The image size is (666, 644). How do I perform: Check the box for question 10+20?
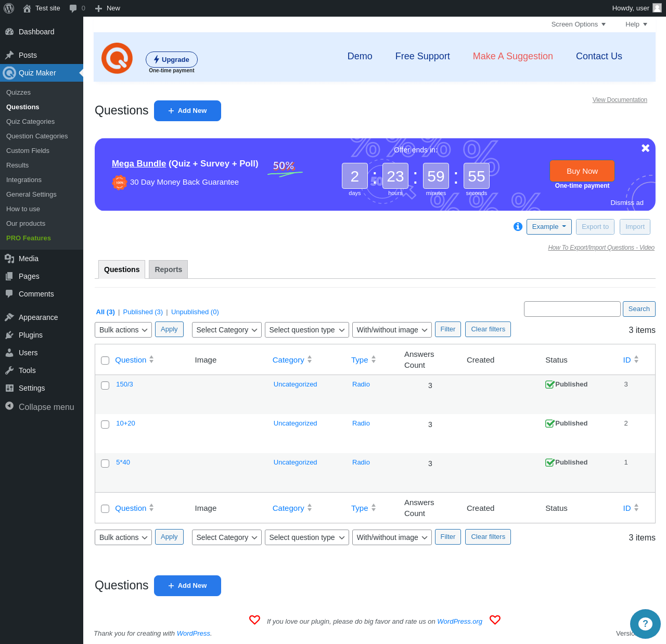click(105, 424)
